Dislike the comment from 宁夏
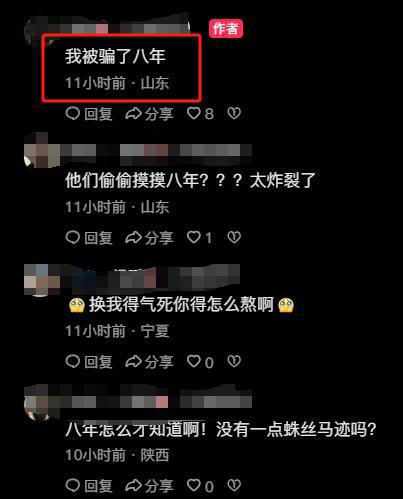This screenshot has height=499, width=403. pyautogui.click(x=234, y=361)
